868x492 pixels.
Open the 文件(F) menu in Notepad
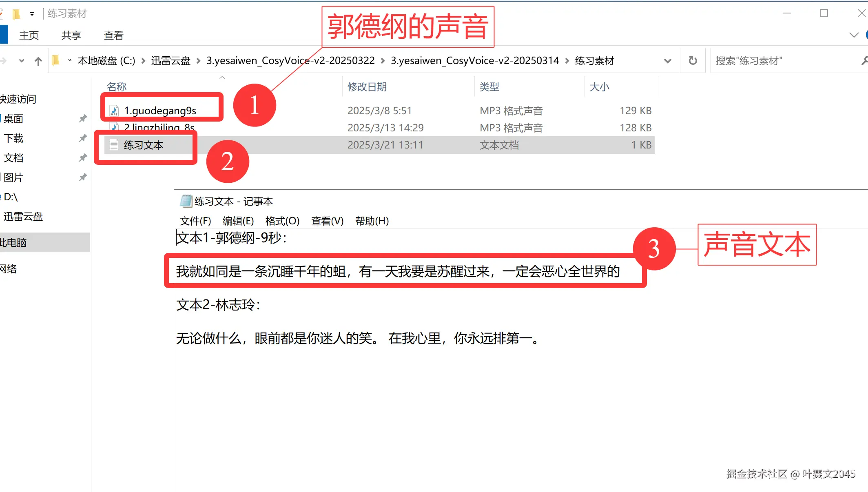(x=195, y=221)
